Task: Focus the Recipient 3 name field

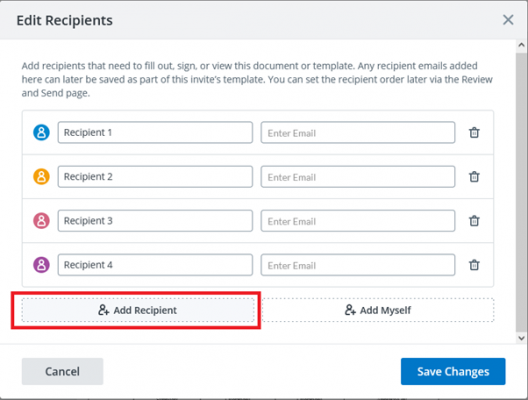Action: pyautogui.click(x=155, y=221)
